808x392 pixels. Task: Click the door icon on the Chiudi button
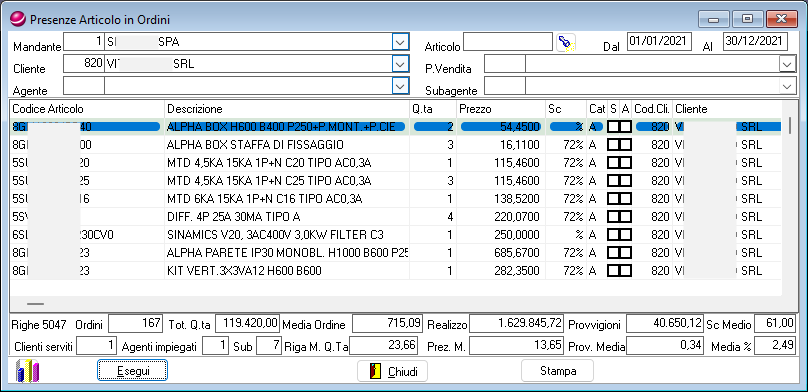coord(376,371)
